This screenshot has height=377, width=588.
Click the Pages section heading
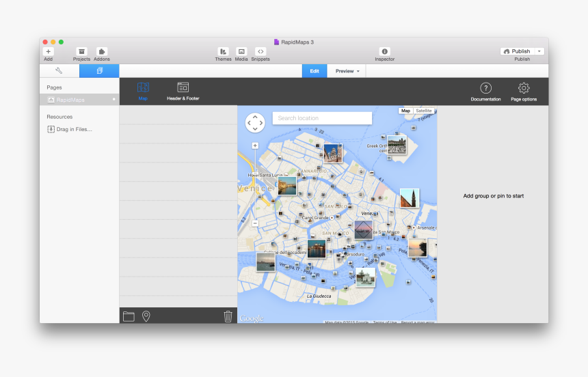tap(55, 87)
